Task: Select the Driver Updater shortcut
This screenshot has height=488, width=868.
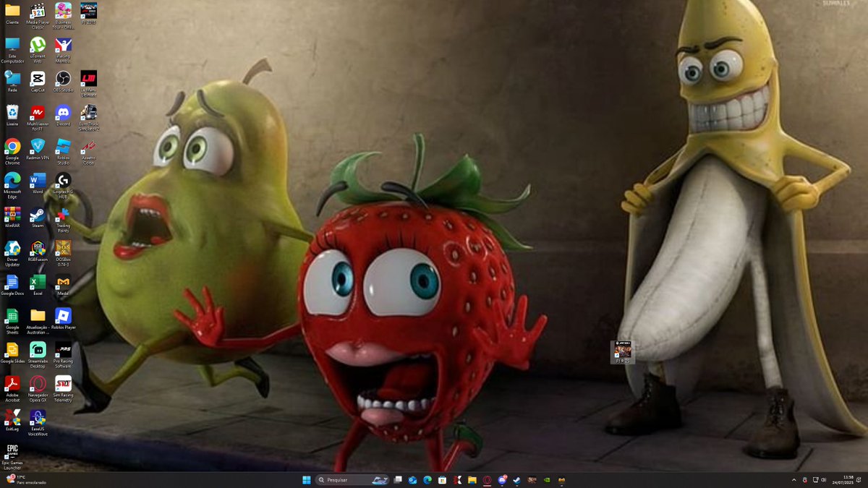Action: (x=12, y=254)
